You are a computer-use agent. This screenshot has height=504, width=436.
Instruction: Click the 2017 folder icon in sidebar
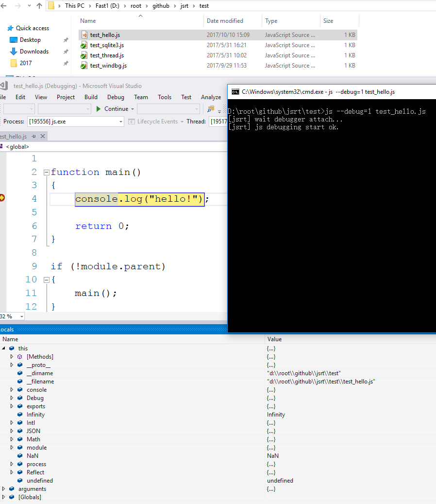[14, 63]
